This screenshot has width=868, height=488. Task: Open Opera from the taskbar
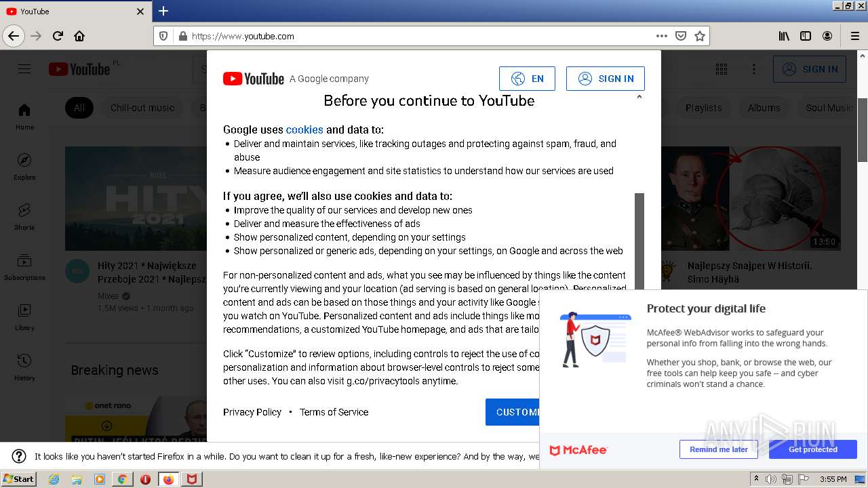145,479
